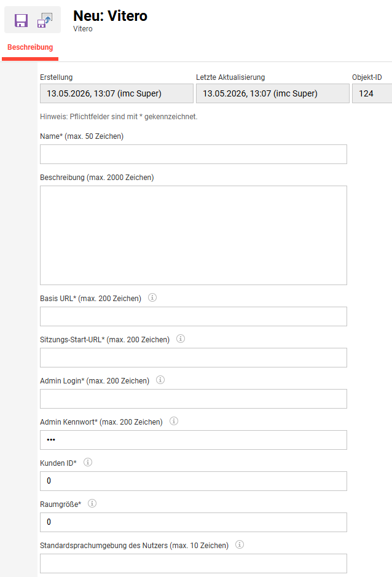Click the 'Raumgröße*' label
Viewport: 392px width, 577px height.
(61, 504)
